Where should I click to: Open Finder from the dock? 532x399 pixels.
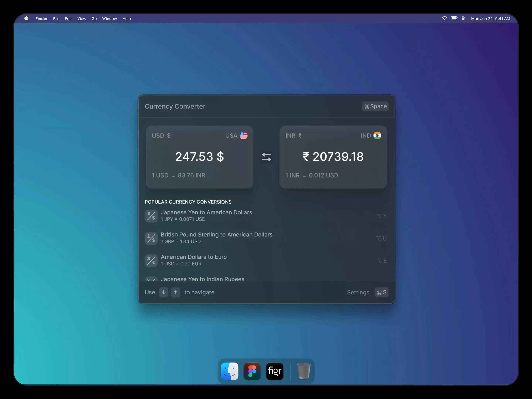pyautogui.click(x=230, y=371)
